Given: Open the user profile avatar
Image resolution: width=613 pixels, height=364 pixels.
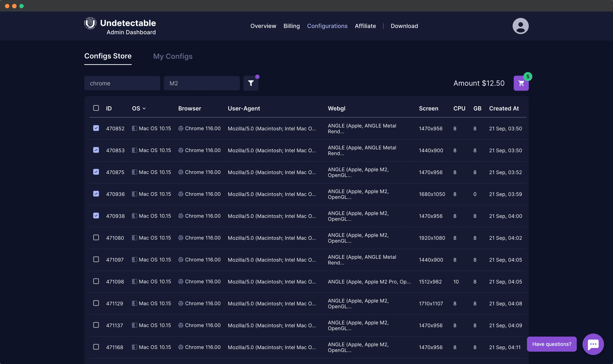Looking at the screenshot, I should tap(520, 26).
